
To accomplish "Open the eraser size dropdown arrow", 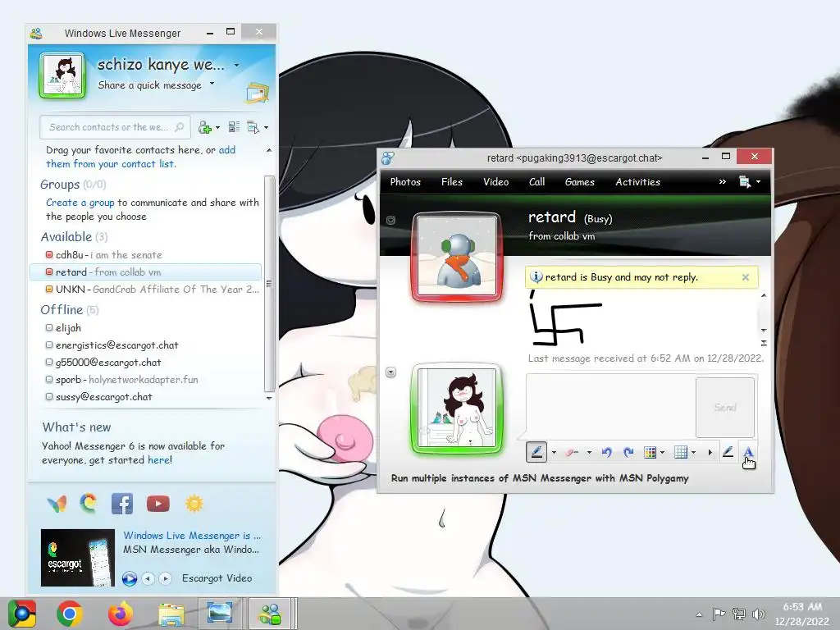I will click(x=589, y=453).
